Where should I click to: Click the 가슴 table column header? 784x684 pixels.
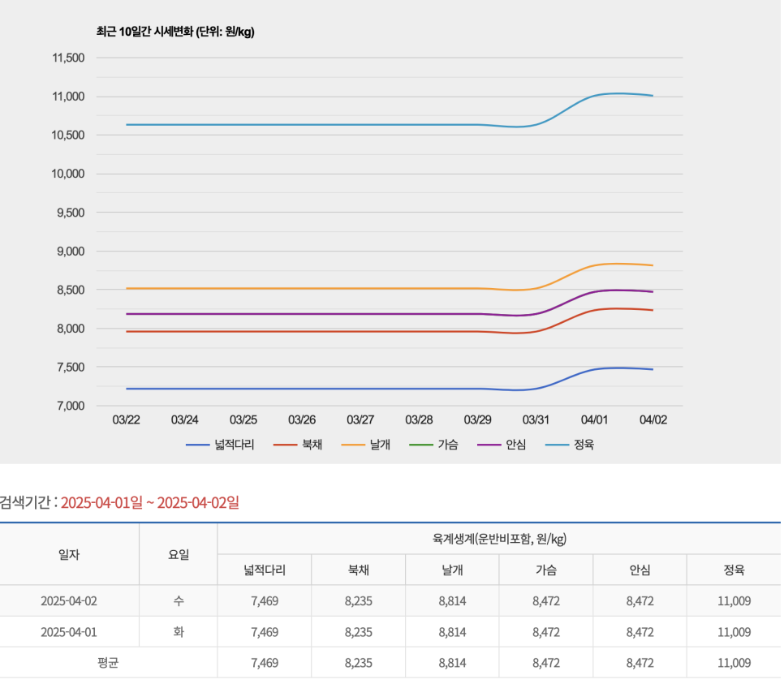pyautogui.click(x=546, y=570)
